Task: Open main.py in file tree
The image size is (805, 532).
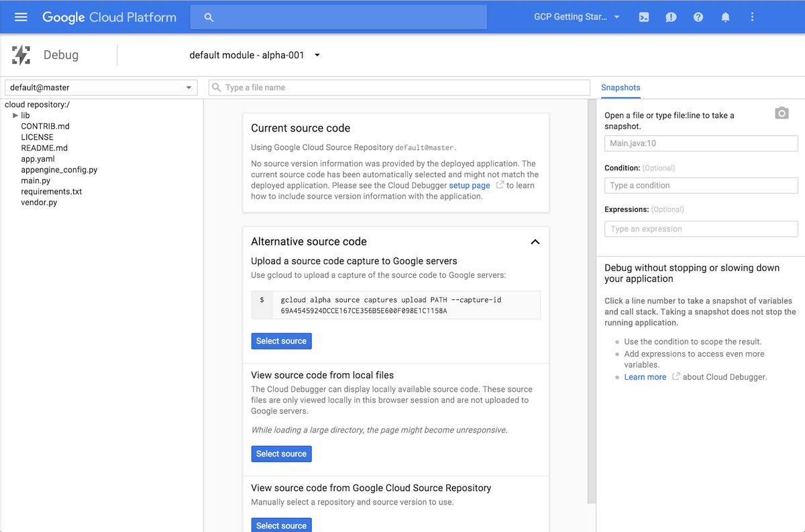Action: [36, 180]
